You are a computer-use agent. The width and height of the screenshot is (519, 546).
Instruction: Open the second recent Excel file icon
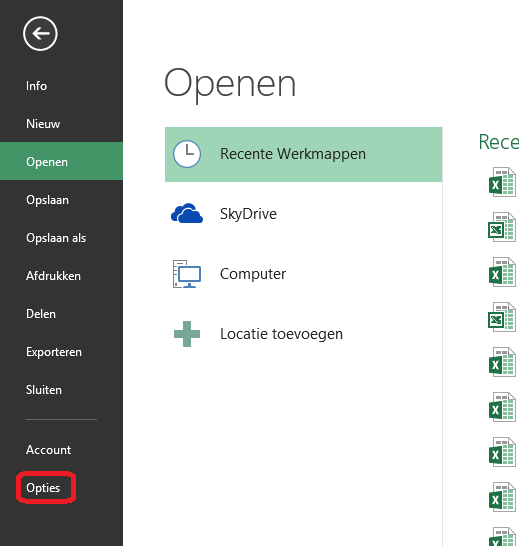[x=502, y=227]
